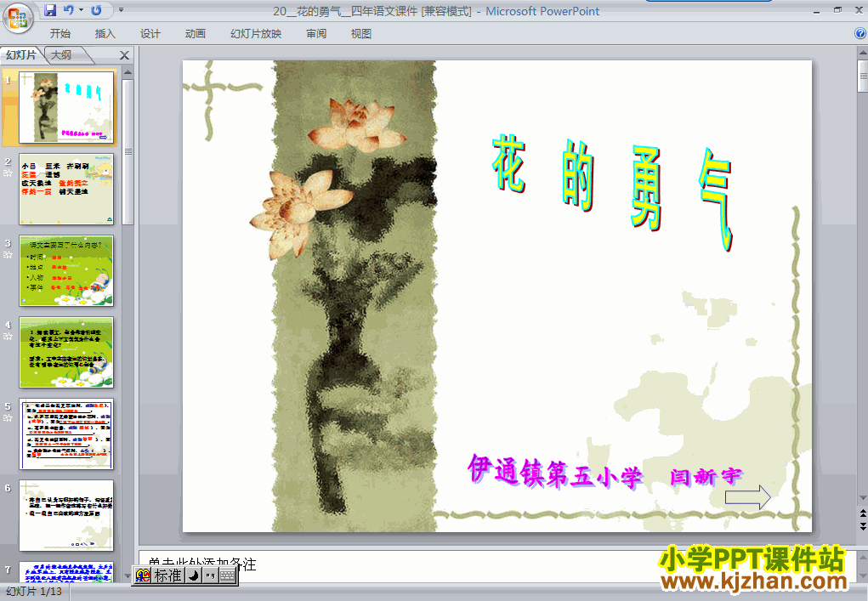The image size is (868, 601).
Task: Open the undo history dropdown arrow
Action: coord(81,10)
